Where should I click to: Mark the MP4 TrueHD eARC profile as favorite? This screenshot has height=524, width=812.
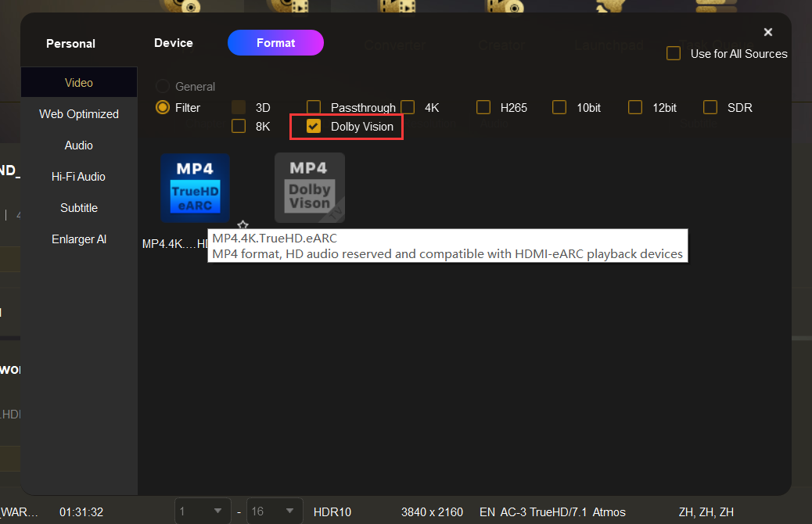point(243,224)
